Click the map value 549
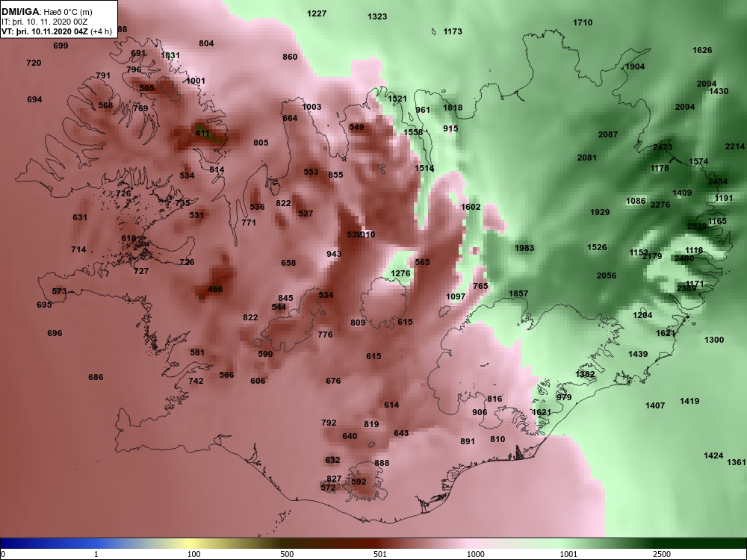Image resolution: width=747 pixels, height=560 pixels. click(x=356, y=127)
